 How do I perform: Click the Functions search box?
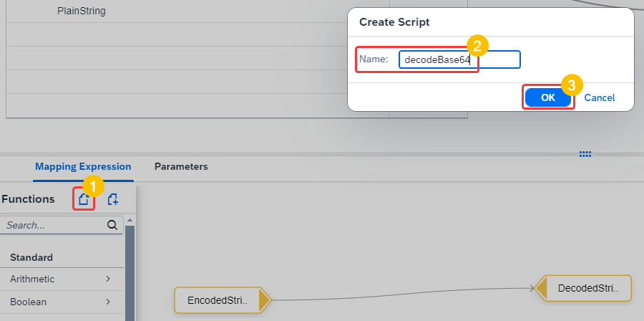click(x=62, y=225)
